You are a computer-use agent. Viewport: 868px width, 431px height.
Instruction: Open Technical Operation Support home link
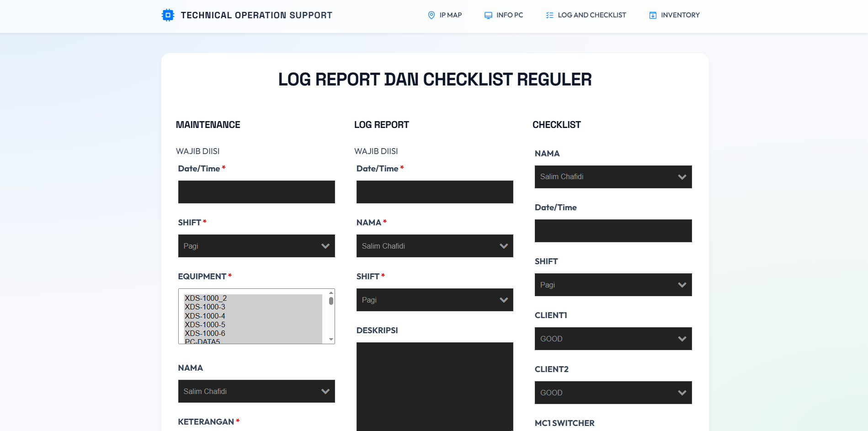click(256, 15)
